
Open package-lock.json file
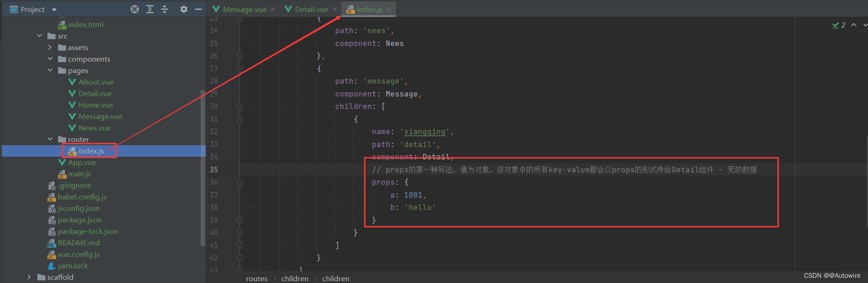(88, 232)
